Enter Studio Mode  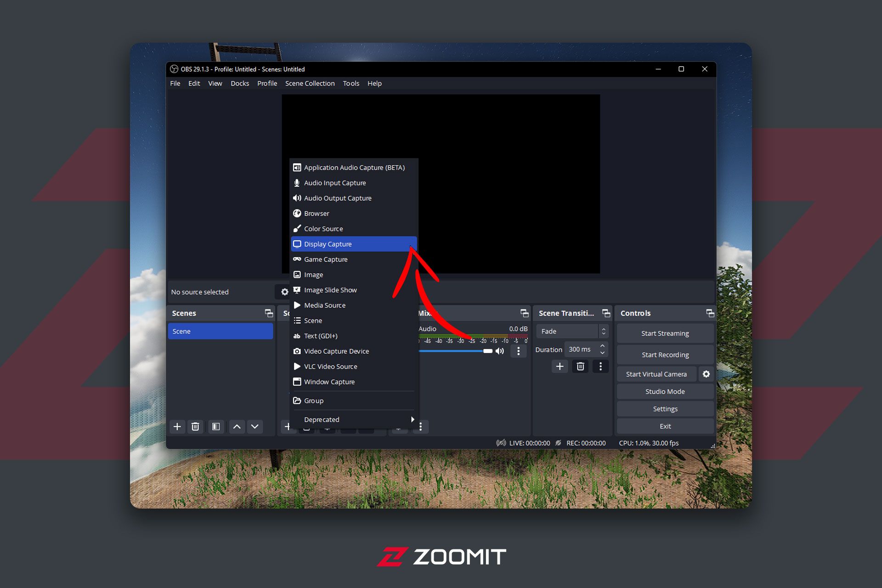(x=665, y=391)
